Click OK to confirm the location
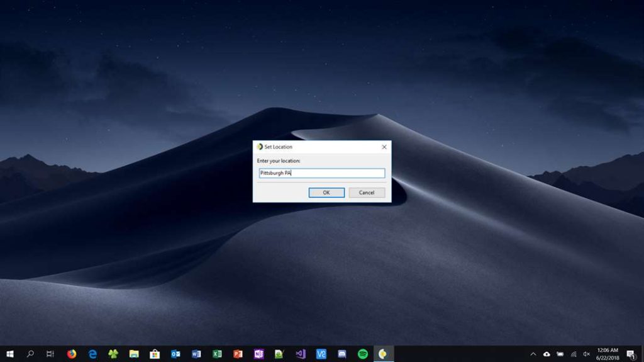This screenshot has width=644, height=362. pos(326,193)
